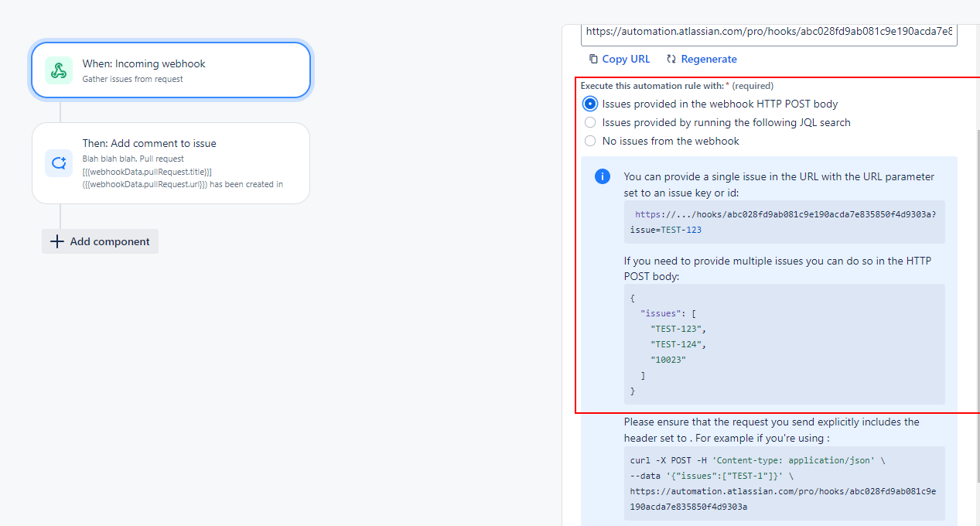Open the 'When: Incoming webhook' trigger card
This screenshot has width=980, height=526.
coord(170,70)
